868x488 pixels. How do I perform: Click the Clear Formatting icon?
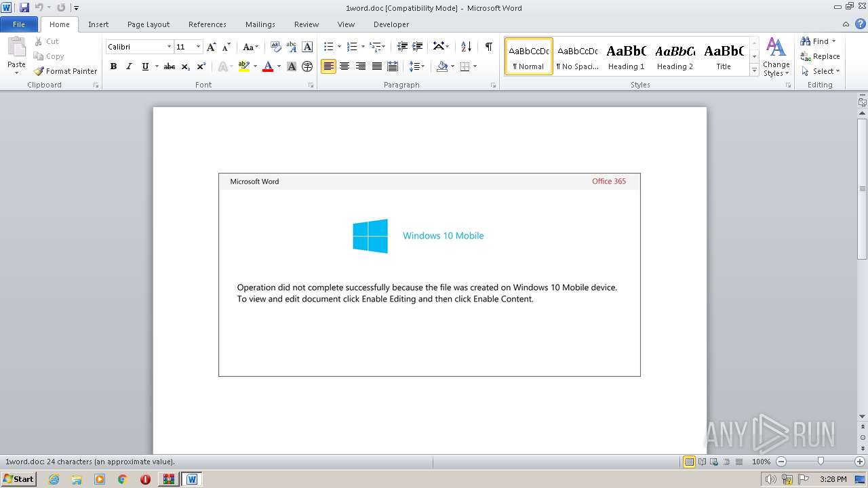pyautogui.click(x=276, y=47)
